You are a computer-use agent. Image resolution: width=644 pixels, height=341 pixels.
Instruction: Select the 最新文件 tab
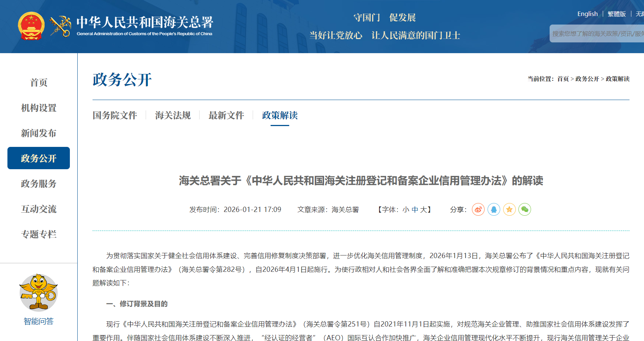(x=226, y=116)
